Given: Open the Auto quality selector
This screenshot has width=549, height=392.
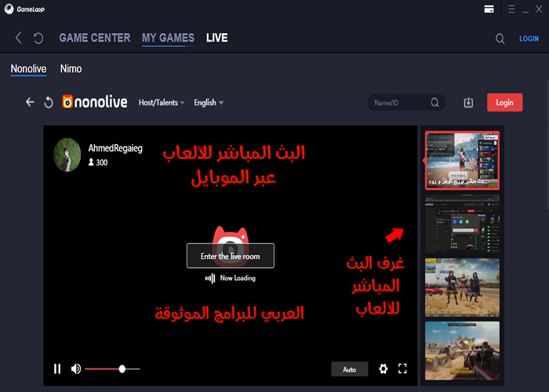Looking at the screenshot, I should click(x=350, y=369).
